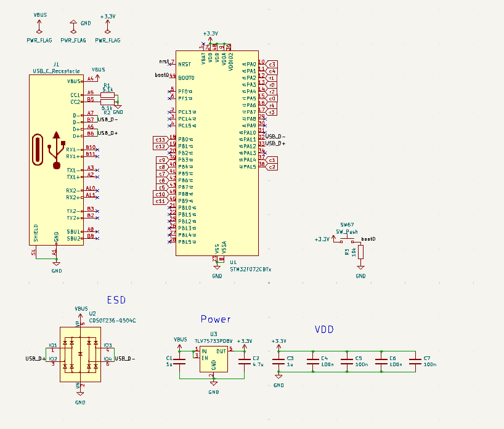Screen dimensions: 504x429
Task: Select capacitor C1 near VBUS
Action: (x=181, y=361)
